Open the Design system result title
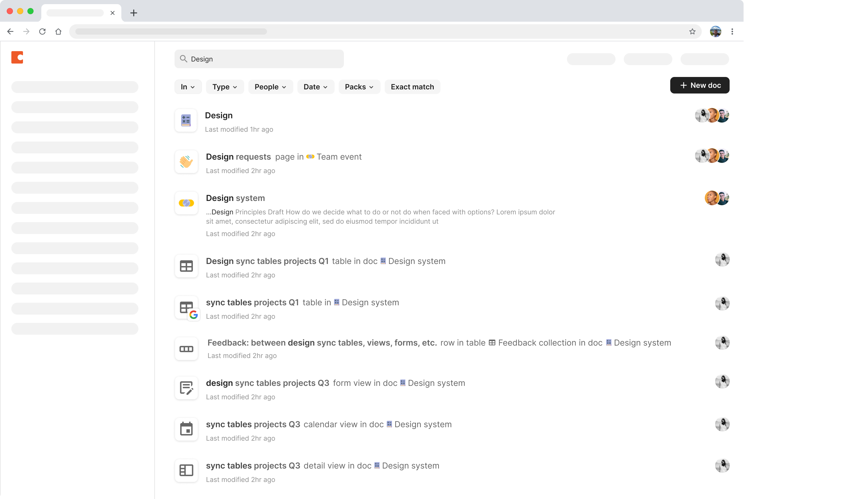The height and width of the screenshot is (499, 868). point(235,198)
